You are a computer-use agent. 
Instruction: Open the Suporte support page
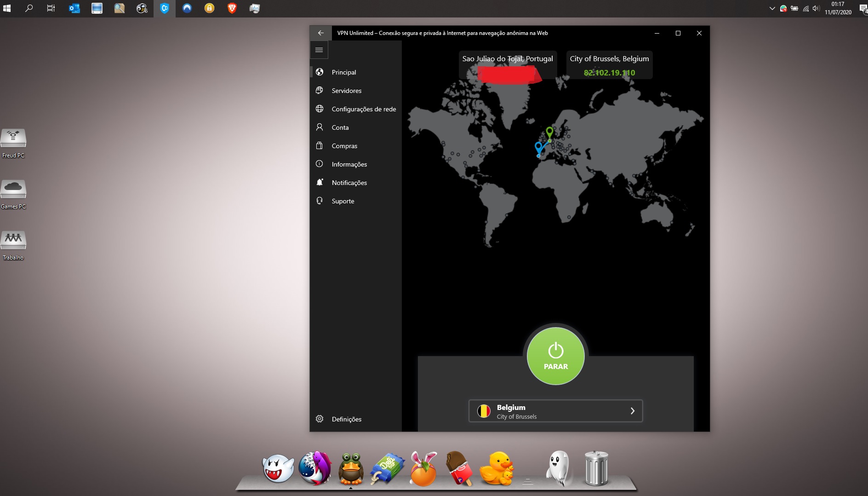356,201
